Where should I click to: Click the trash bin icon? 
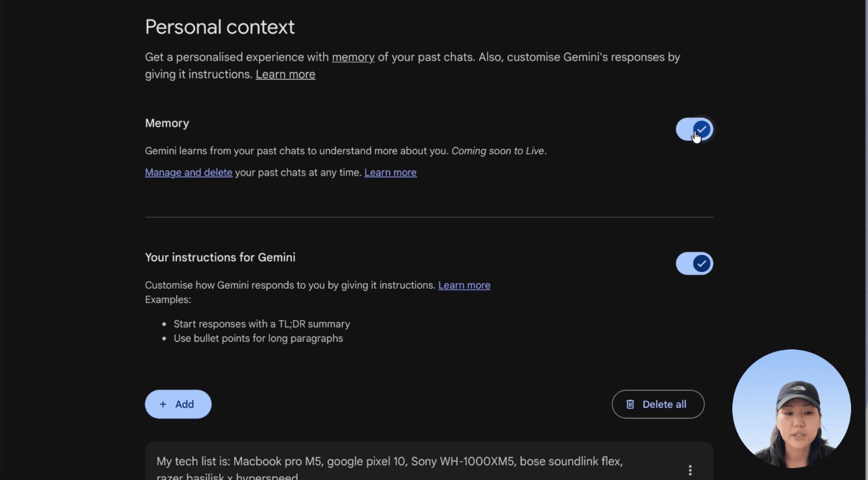pyautogui.click(x=630, y=404)
